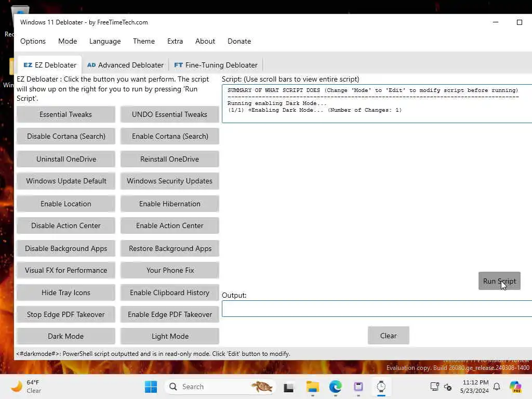Click the Essential Tweaks button
This screenshot has height=399, width=532.
pyautogui.click(x=66, y=114)
